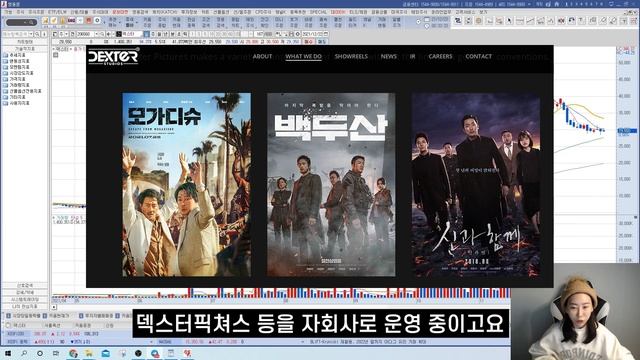Open the 모가디슈 movie poster

[x=187, y=184]
